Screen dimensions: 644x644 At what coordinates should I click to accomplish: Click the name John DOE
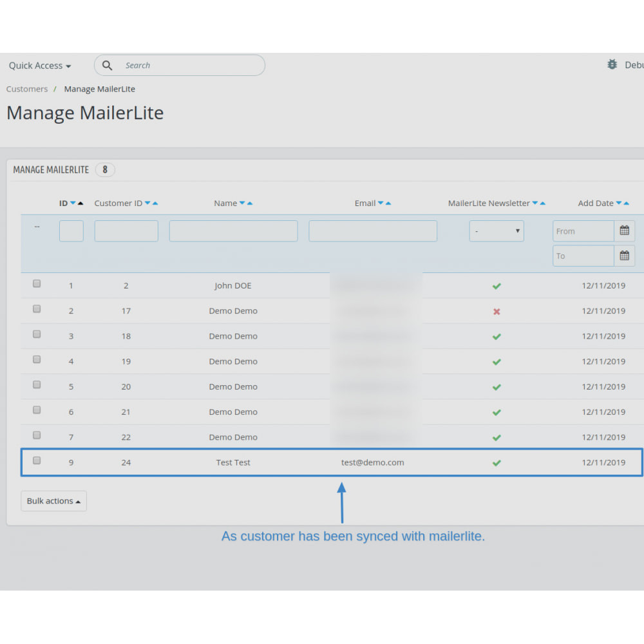(x=233, y=286)
